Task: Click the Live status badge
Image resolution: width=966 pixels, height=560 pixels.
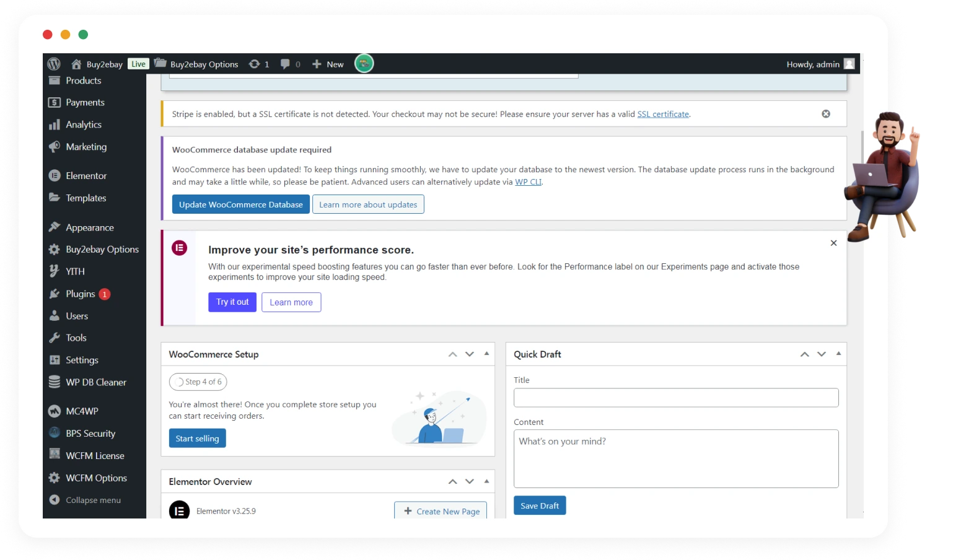Action: (x=138, y=64)
